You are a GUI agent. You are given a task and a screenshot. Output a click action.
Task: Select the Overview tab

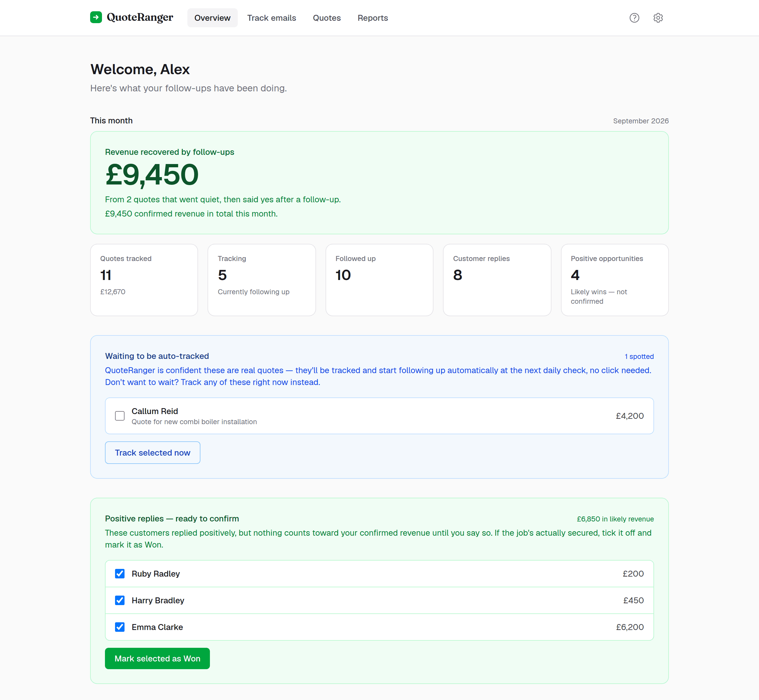pos(212,18)
